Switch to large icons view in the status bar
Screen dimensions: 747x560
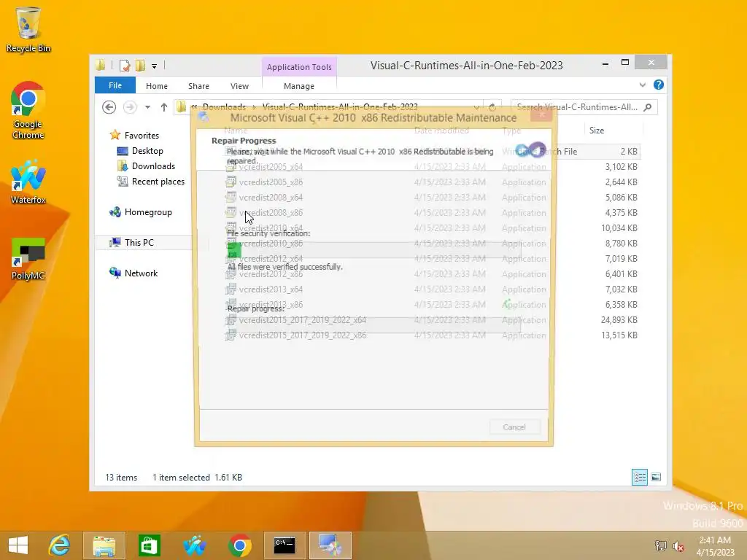coord(656,477)
